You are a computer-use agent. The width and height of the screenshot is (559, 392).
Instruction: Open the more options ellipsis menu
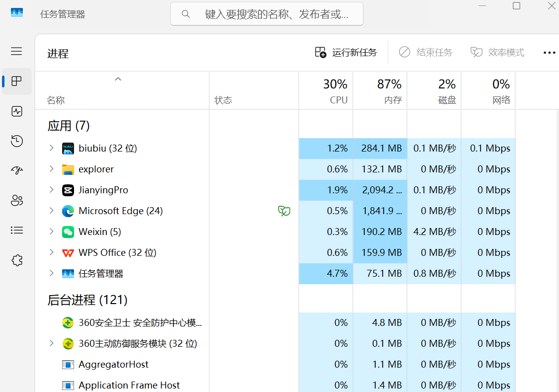(550, 53)
